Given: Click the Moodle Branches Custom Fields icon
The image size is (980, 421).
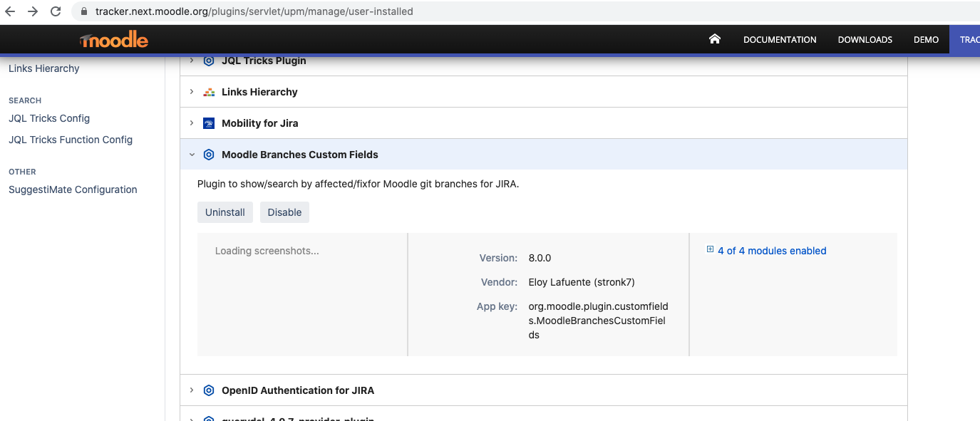Looking at the screenshot, I should (209, 155).
